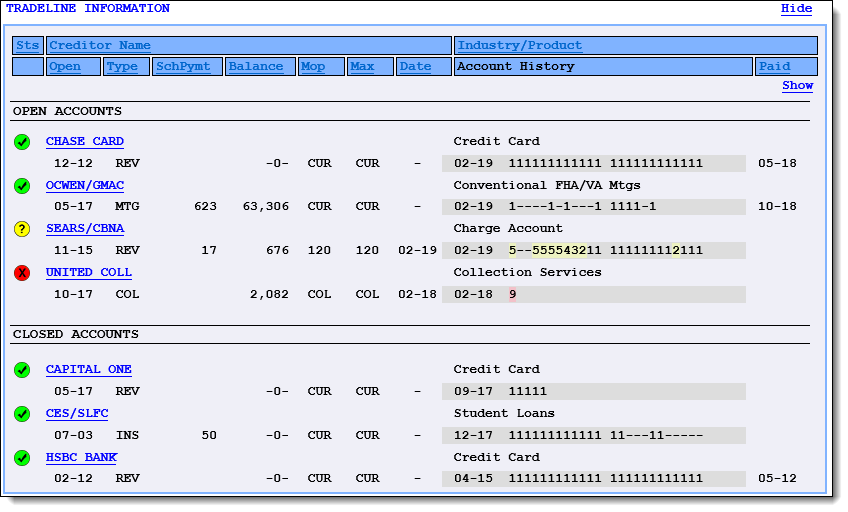
Task: Click the 63,306 balance for OCWEN/GMAC
Action: [266, 207]
